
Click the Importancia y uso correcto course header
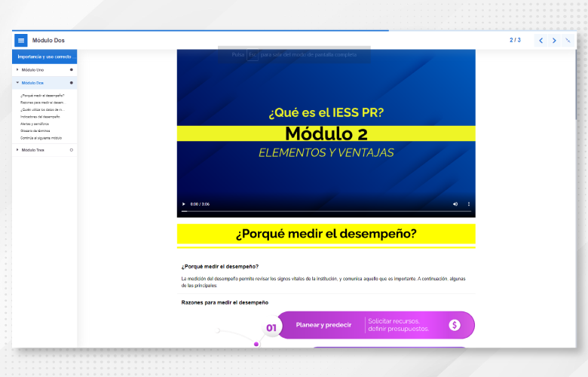pos(44,57)
